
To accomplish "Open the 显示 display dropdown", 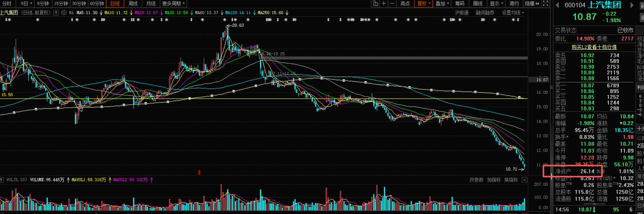I will tap(497, 4).
